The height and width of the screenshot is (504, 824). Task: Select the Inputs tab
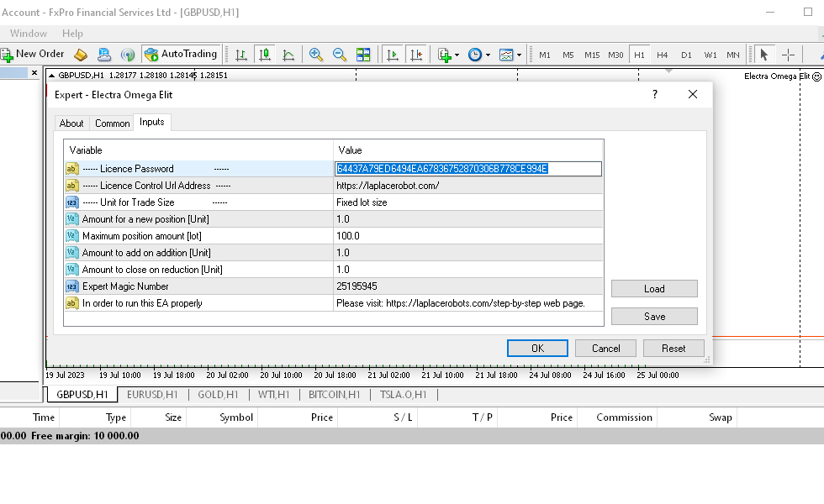tap(152, 122)
